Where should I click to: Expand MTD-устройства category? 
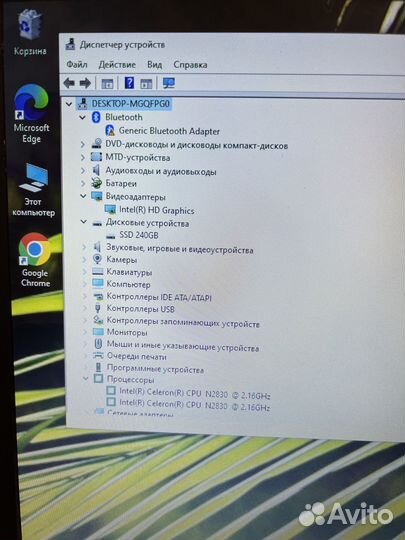point(83,157)
